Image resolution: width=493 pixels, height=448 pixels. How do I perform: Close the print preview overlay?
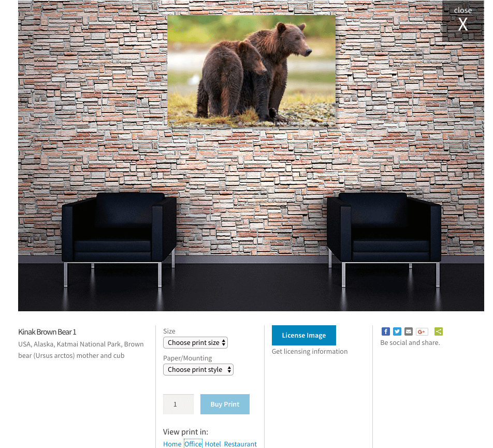[463, 20]
